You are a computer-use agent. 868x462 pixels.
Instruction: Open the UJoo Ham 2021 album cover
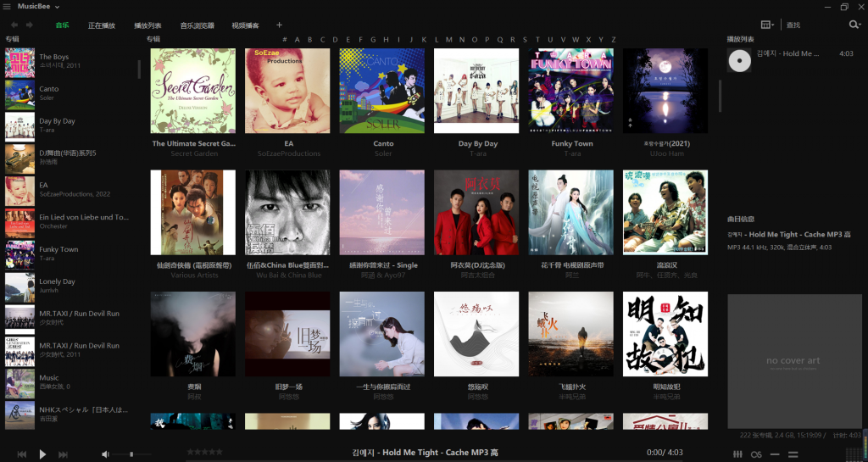click(x=665, y=91)
